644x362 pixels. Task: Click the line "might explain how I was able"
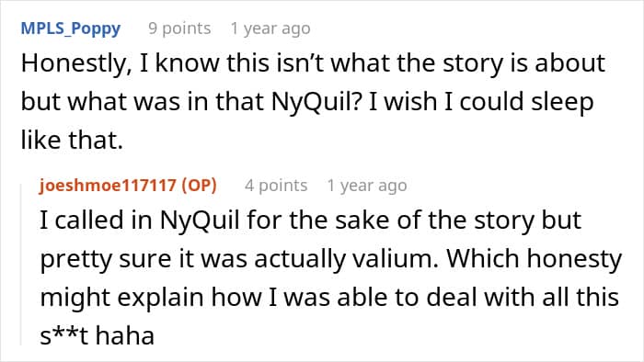pos(329,297)
